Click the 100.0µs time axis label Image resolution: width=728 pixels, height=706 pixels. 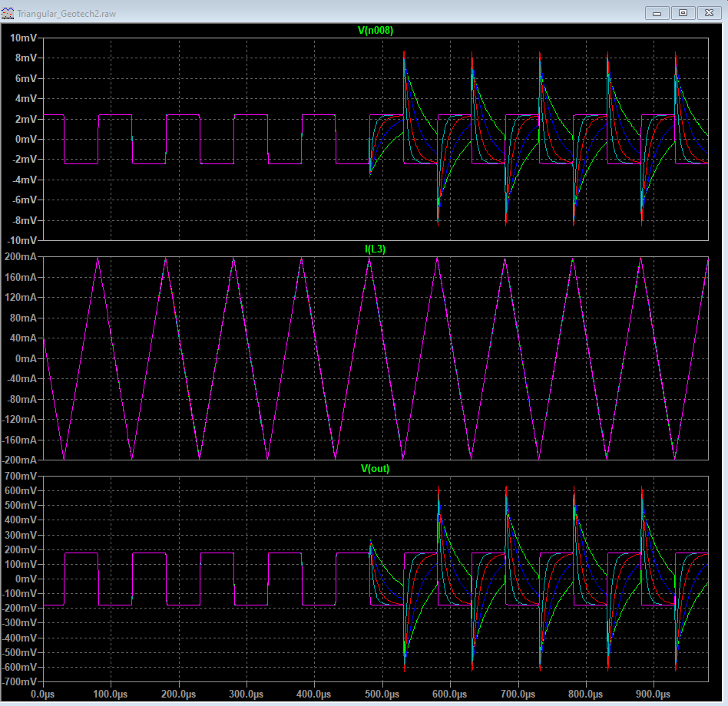pos(111,693)
